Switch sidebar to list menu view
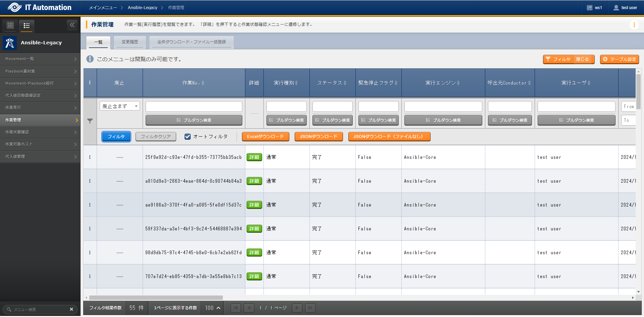Viewport: 644px width, 317px height. [27, 26]
